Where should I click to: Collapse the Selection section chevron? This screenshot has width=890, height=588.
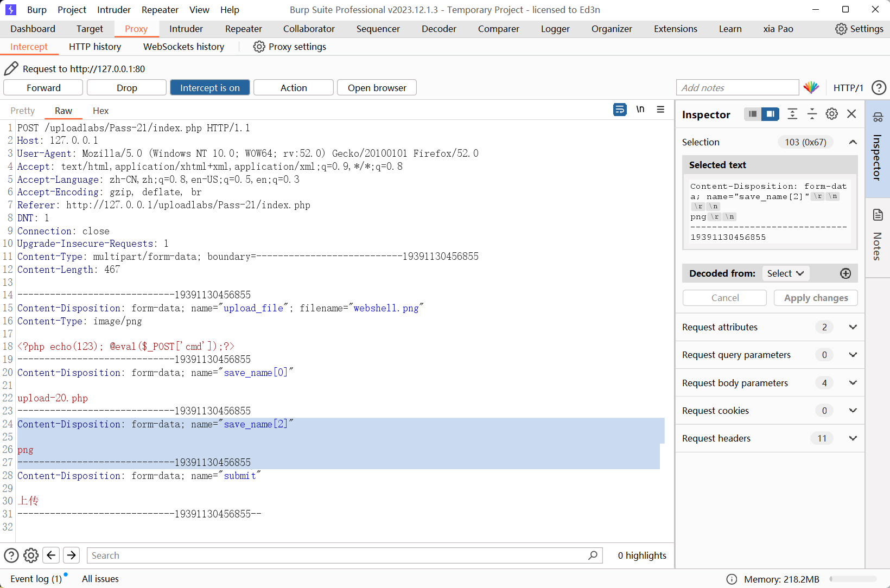pyautogui.click(x=853, y=142)
